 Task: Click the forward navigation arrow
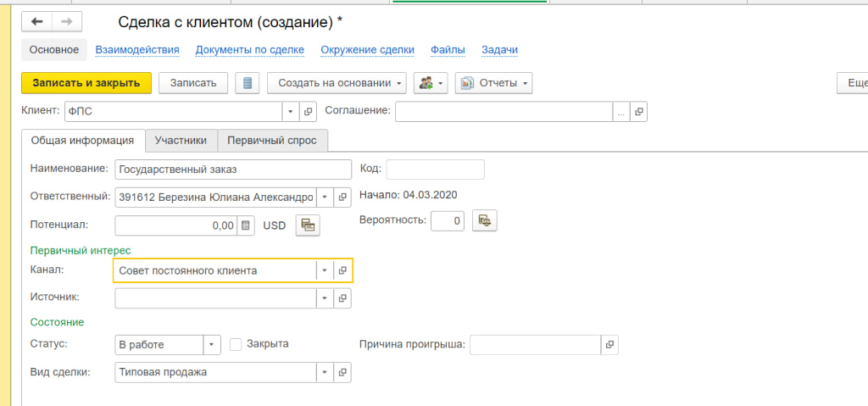pos(67,21)
